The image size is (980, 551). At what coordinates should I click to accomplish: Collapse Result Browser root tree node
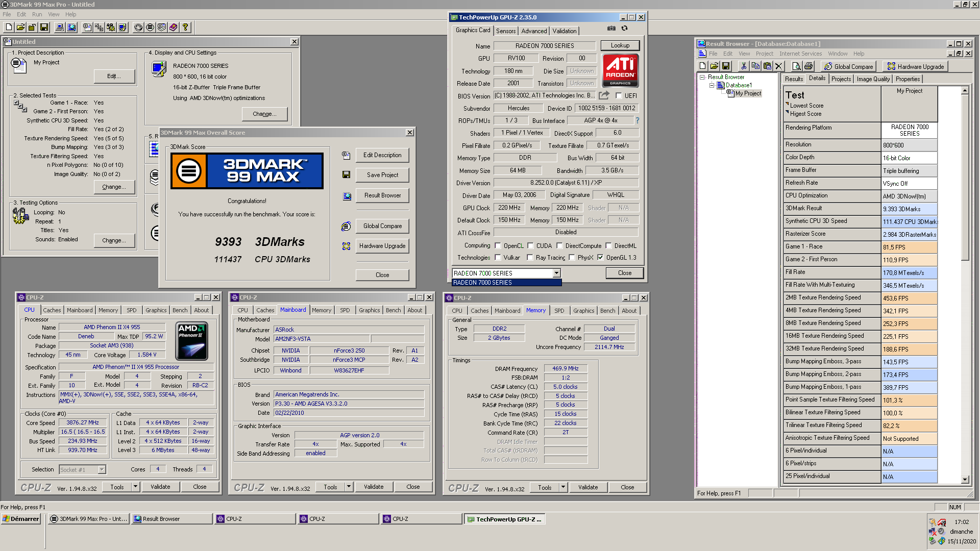[702, 77]
